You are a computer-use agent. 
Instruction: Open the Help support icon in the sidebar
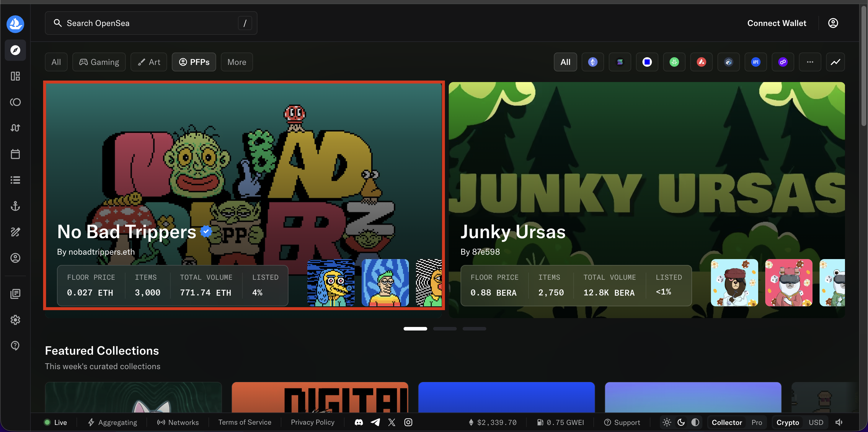[x=15, y=346]
